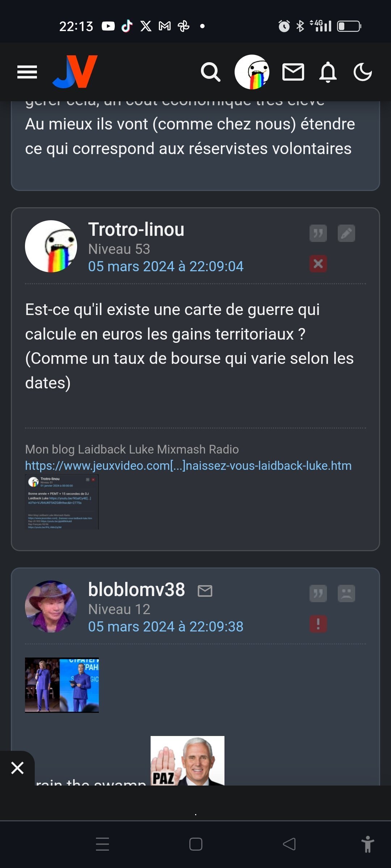Open private messages envelope icon
Viewport: 391px width, 868px height.
click(x=293, y=72)
